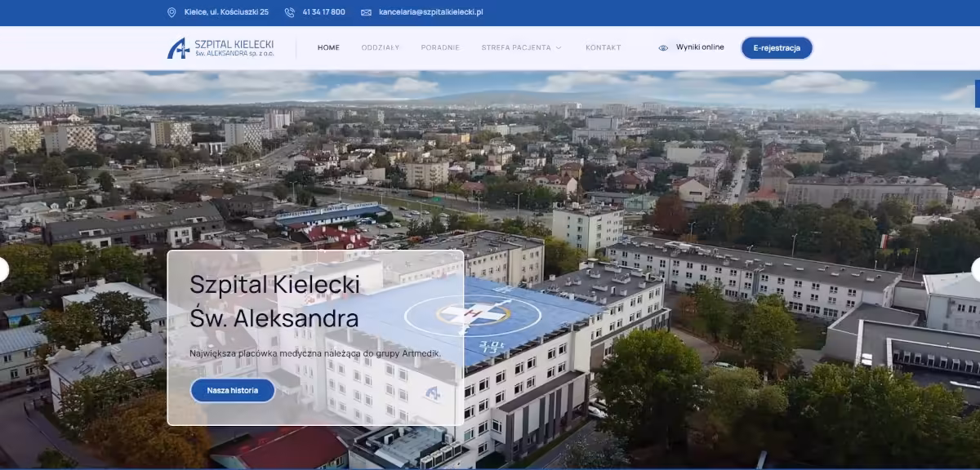Click the phone number 41 34 17 800
This screenshot has height=470, width=980.
(x=323, y=12)
